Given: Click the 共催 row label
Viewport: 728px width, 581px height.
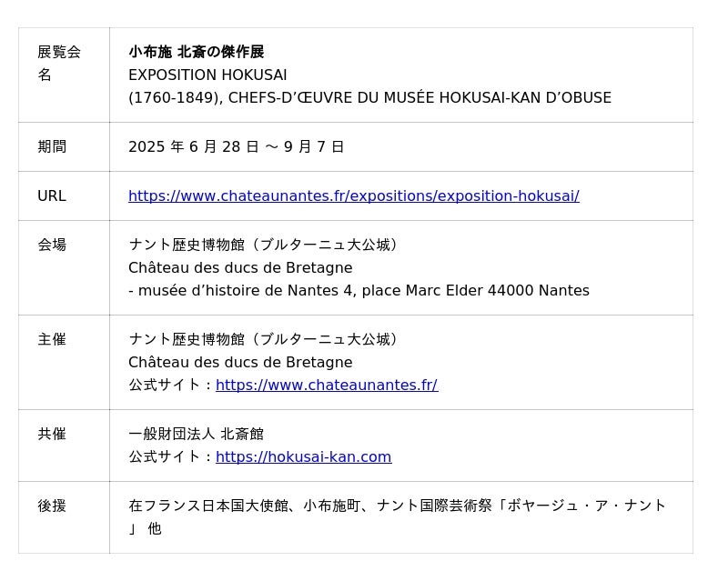Looking at the screenshot, I should [x=51, y=434].
